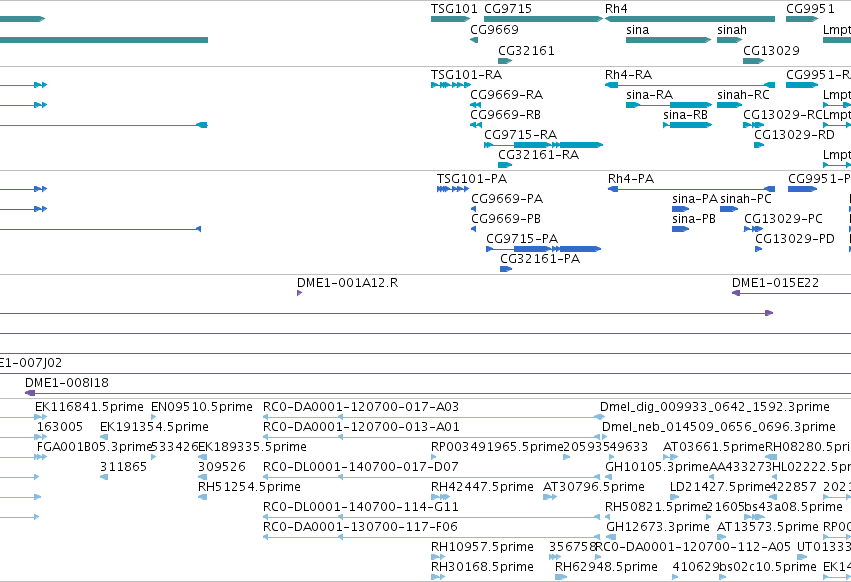Click the CG9715 gene bar
This screenshot has width=851, height=582.
point(543,19)
